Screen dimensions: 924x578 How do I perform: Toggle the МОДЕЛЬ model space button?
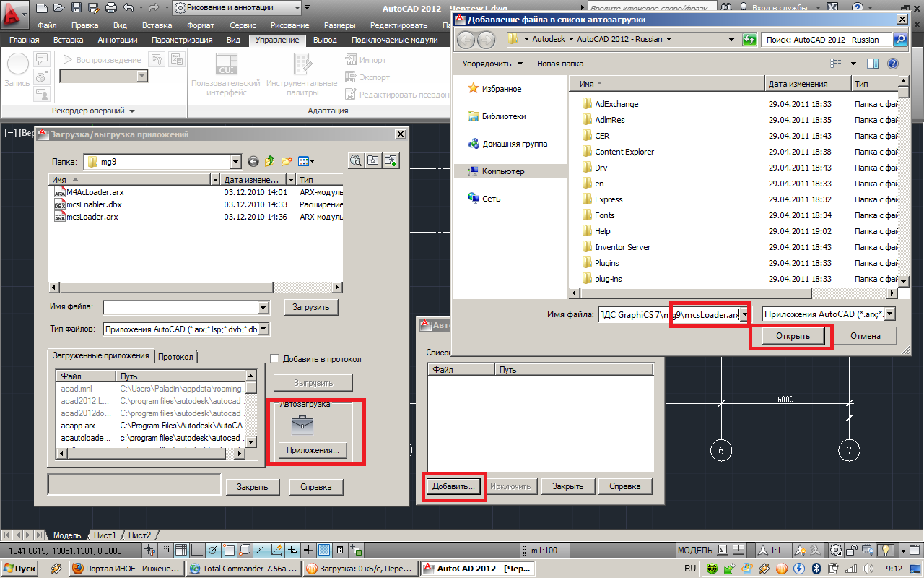pyautogui.click(x=695, y=551)
